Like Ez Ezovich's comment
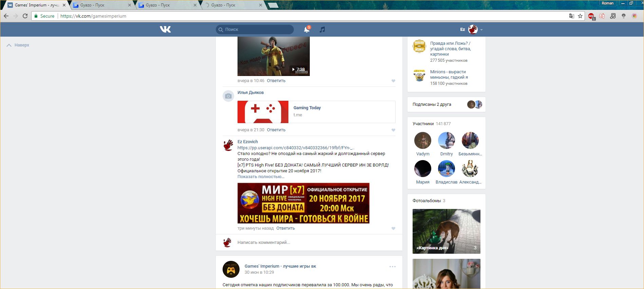The height and width of the screenshot is (289, 644). coord(393,228)
